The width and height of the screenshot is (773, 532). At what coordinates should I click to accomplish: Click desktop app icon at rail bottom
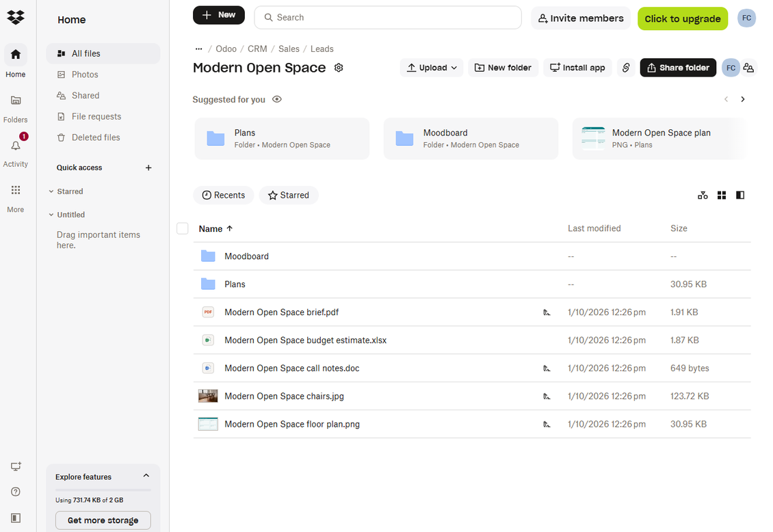pyautogui.click(x=16, y=466)
